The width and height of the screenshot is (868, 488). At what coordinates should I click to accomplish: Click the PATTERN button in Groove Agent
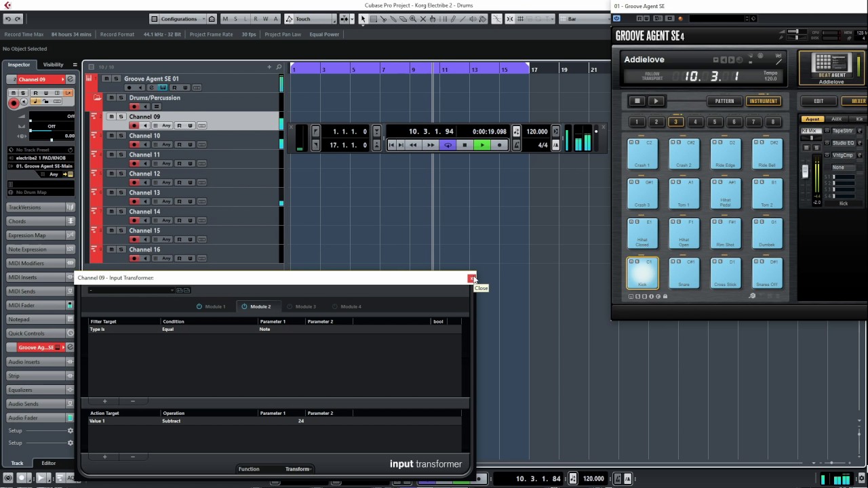tap(724, 101)
